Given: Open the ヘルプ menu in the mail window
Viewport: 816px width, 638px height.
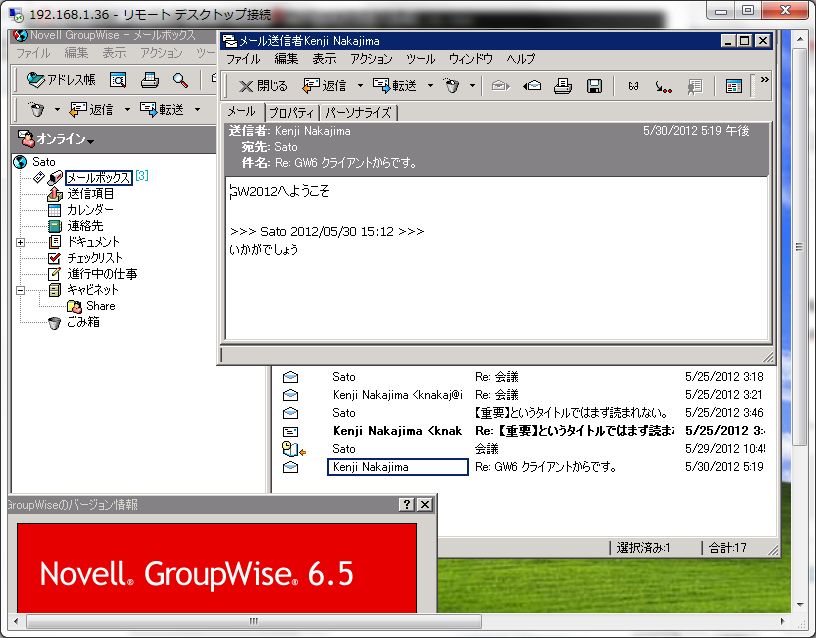Looking at the screenshot, I should click(x=521, y=59).
